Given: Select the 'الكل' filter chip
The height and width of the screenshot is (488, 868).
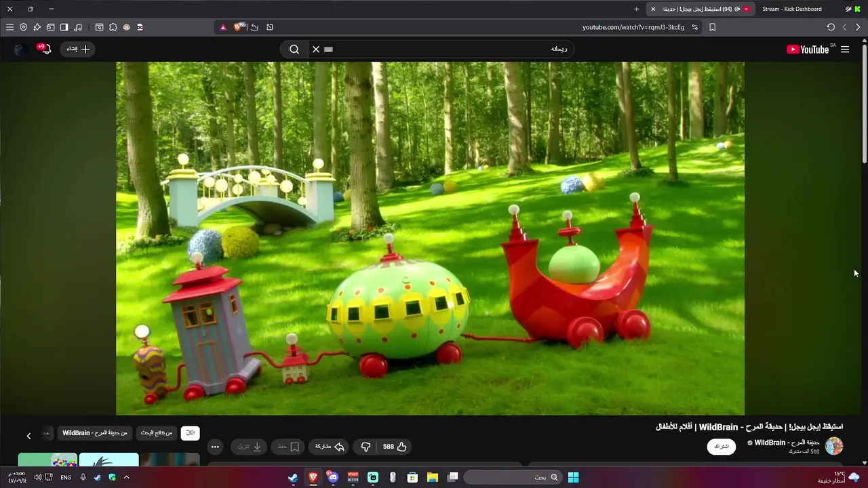Looking at the screenshot, I should click(x=190, y=433).
